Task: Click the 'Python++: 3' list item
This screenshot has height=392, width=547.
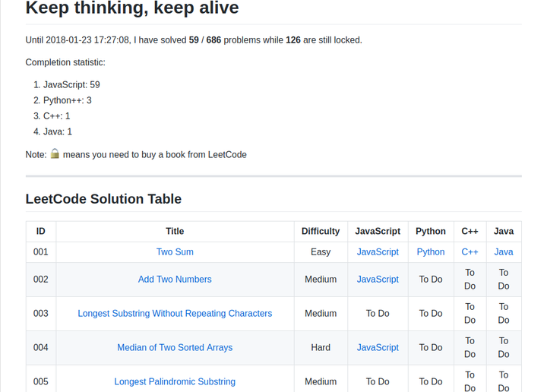Action: 68,100
